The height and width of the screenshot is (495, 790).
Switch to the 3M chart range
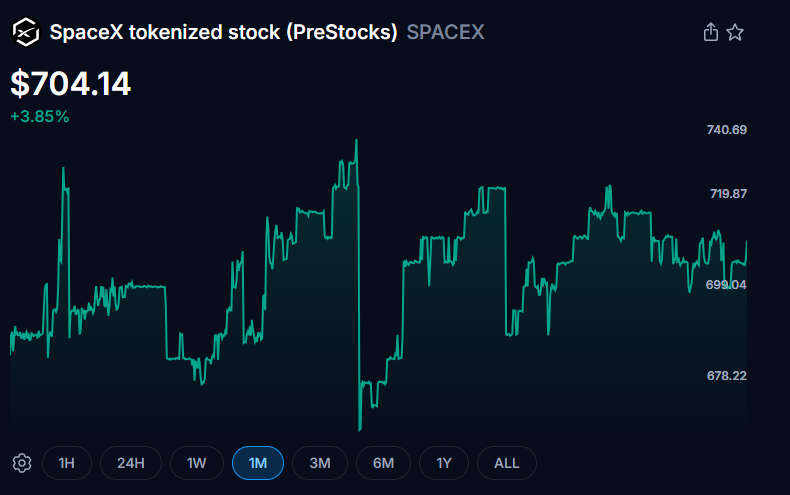click(x=320, y=463)
